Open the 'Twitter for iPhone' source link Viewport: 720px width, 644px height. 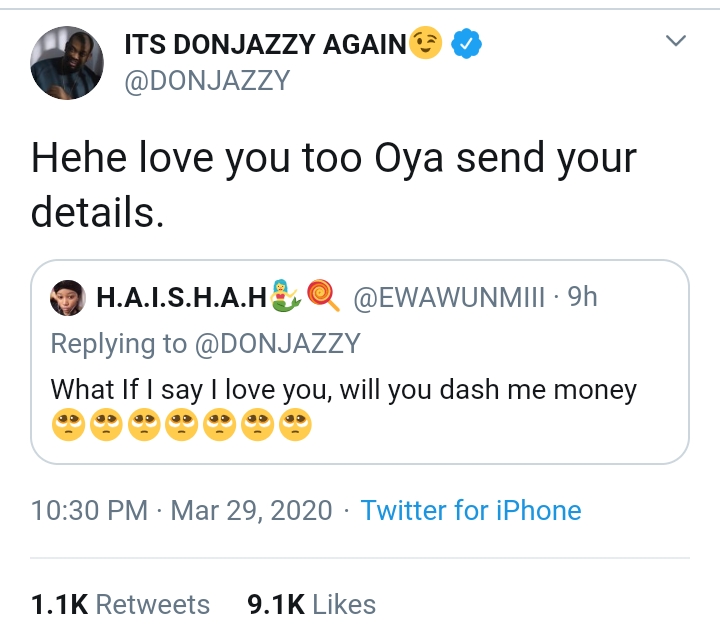[471, 510]
